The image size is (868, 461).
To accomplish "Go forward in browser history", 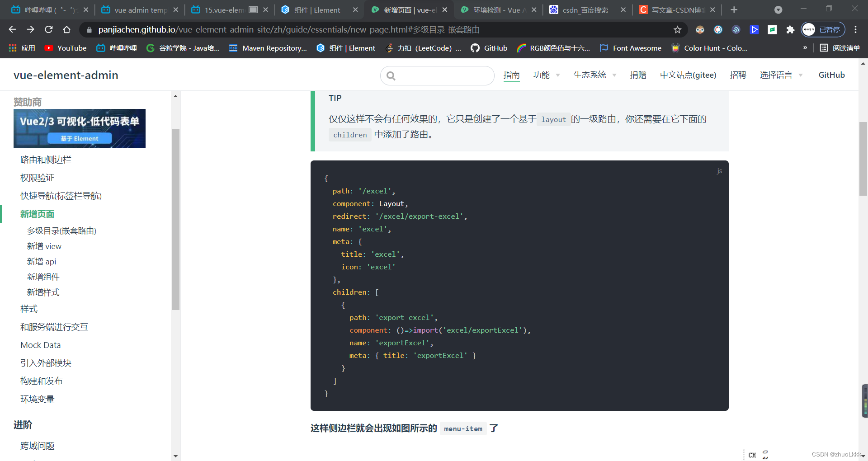I will click(x=30, y=29).
